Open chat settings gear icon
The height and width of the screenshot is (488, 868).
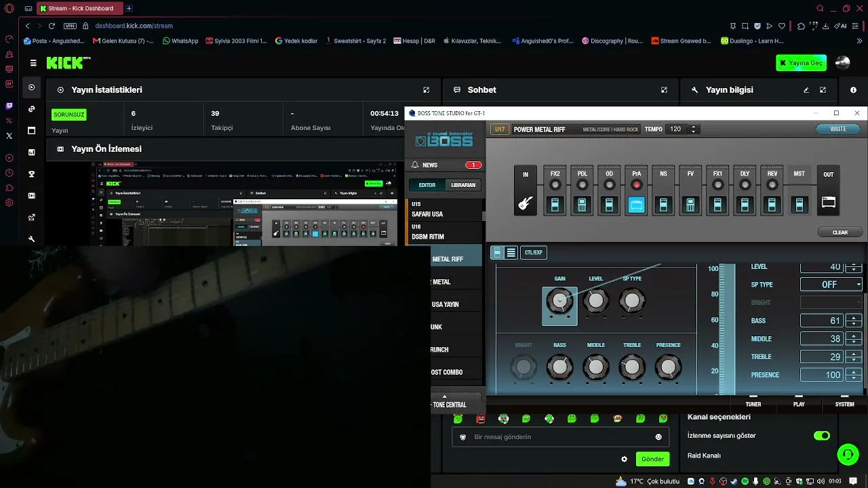tap(625, 459)
